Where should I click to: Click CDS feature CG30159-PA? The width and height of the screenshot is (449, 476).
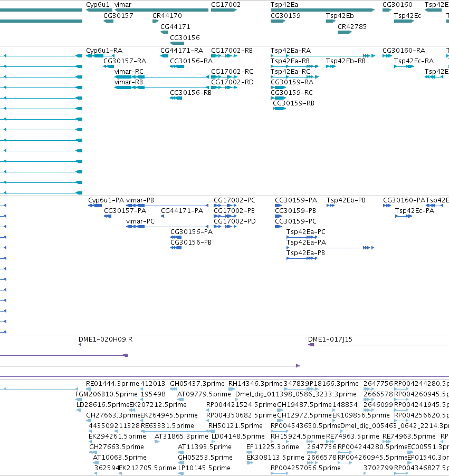(x=296, y=200)
